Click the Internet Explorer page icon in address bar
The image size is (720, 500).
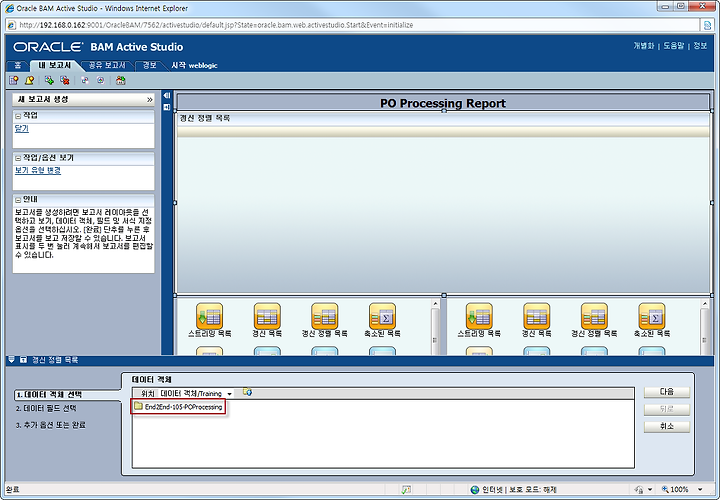pyautogui.click(x=12, y=25)
